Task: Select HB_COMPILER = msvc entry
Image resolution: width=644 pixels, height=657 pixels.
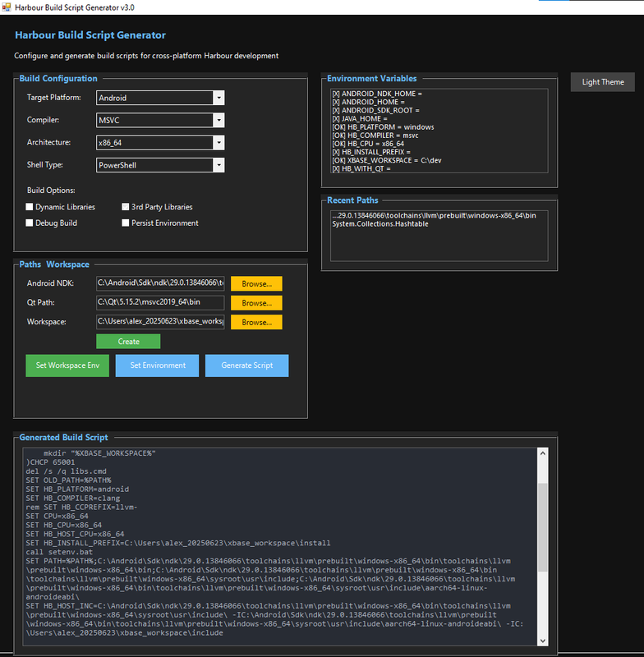Action: coord(439,136)
